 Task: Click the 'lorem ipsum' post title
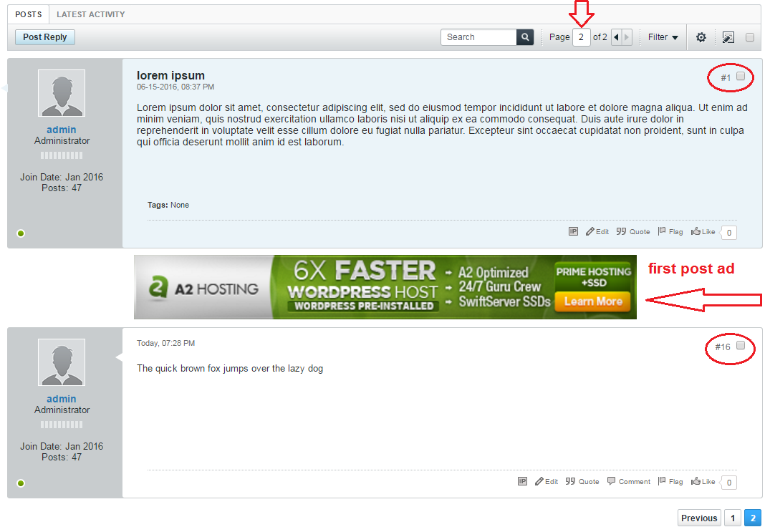point(170,75)
